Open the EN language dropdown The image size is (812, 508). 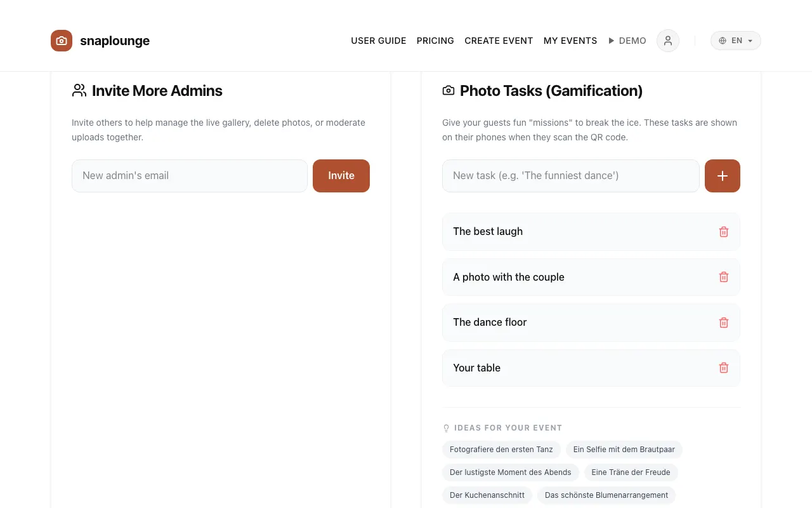point(736,41)
